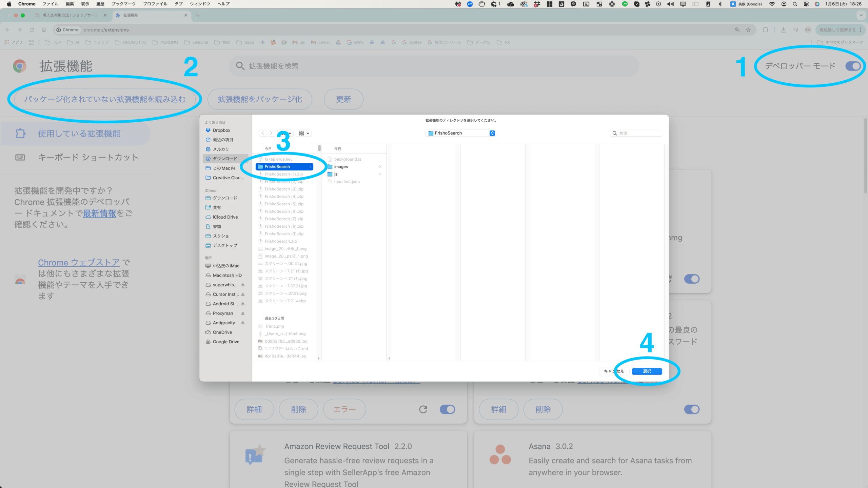Screen dimensions: 868x488
Task: Click the extension reload icon beside the エラー button
Action: coord(423,409)
